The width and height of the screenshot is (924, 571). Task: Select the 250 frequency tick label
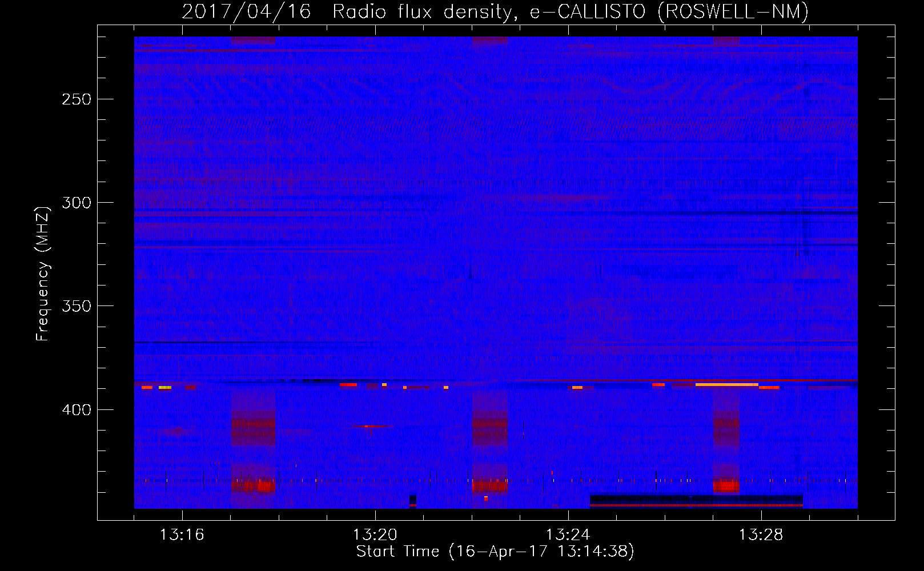77,99
